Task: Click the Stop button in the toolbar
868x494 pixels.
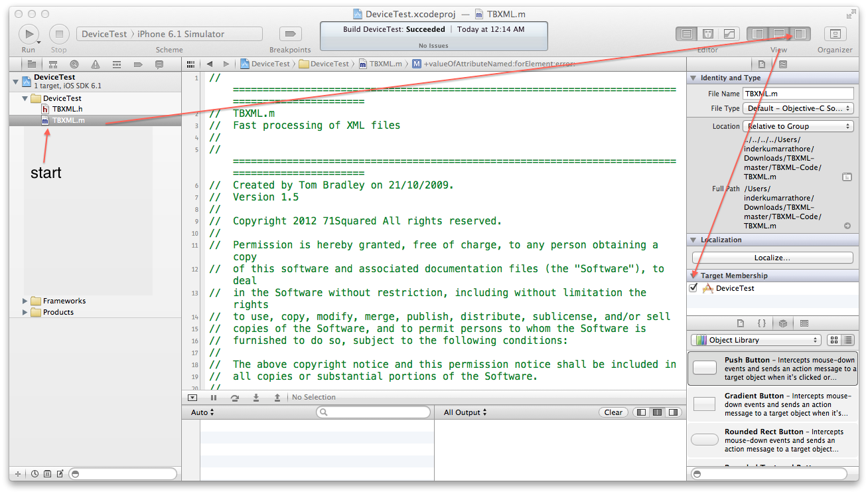Action: pyautogui.click(x=59, y=34)
